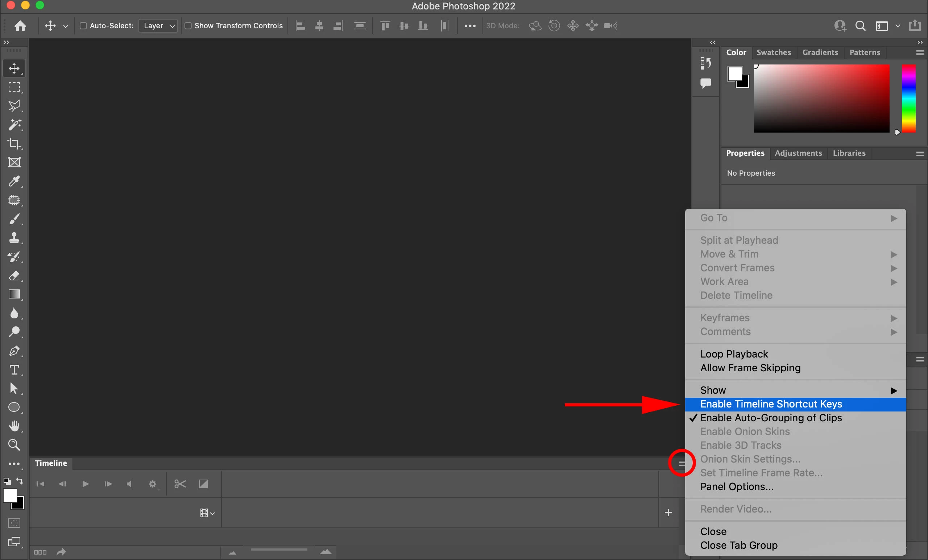Click the rainbow hue slider strip
The height and width of the screenshot is (560, 928).
pos(908,99)
